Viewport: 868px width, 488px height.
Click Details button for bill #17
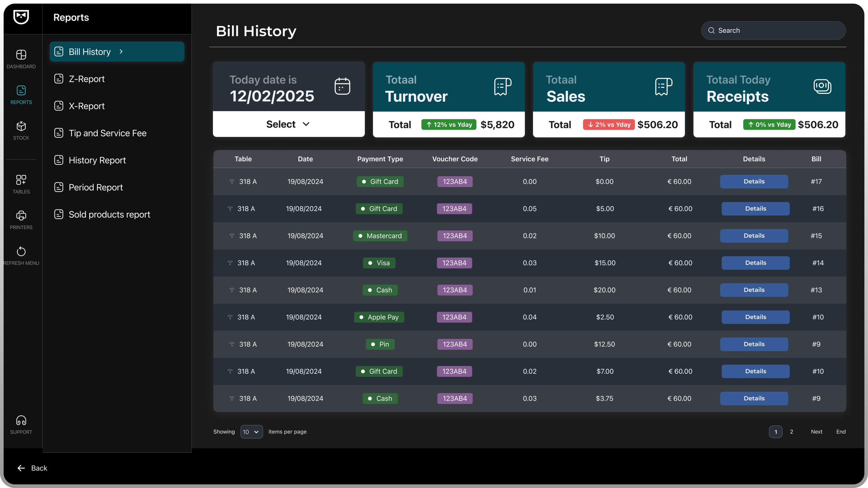coord(754,182)
